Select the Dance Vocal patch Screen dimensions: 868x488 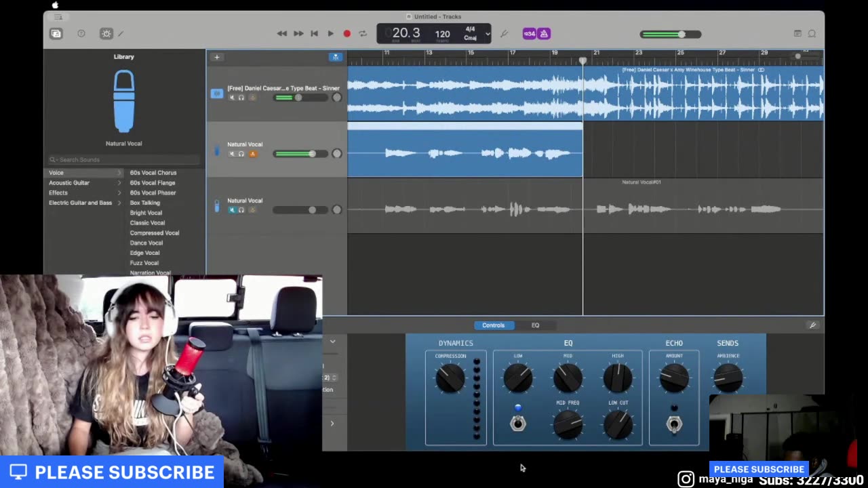[146, 243]
